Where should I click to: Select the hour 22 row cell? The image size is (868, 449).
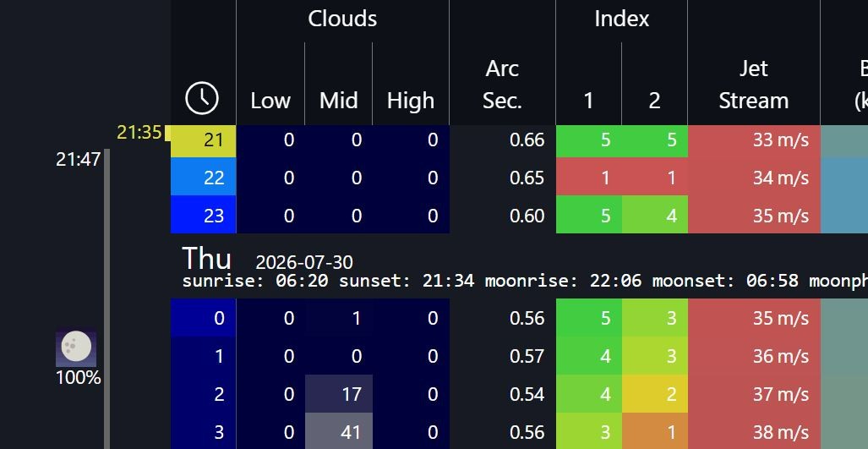point(203,178)
